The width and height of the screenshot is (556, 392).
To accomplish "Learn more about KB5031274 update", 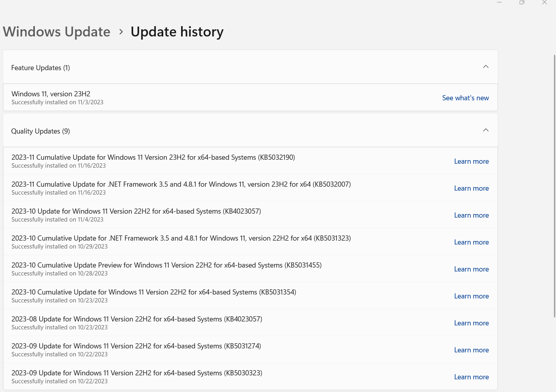I will 471,350.
